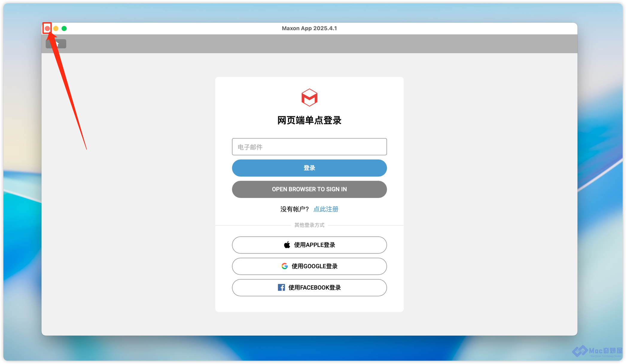Maximize window with the green button
Image resolution: width=626 pixels, height=364 pixels.
pyautogui.click(x=64, y=29)
